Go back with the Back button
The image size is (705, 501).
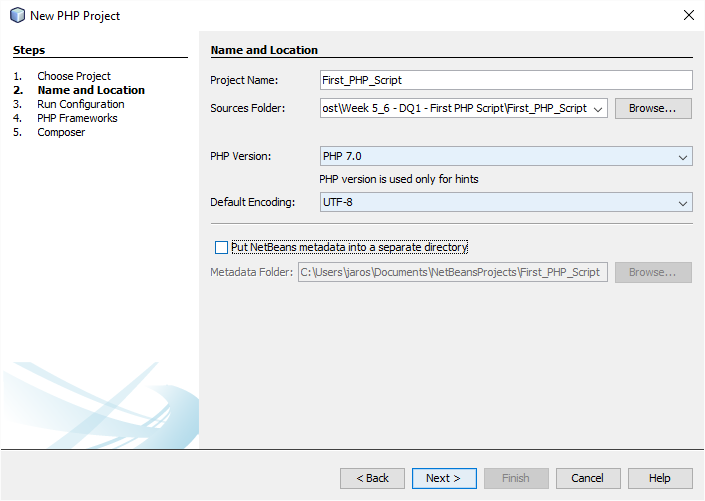click(372, 478)
